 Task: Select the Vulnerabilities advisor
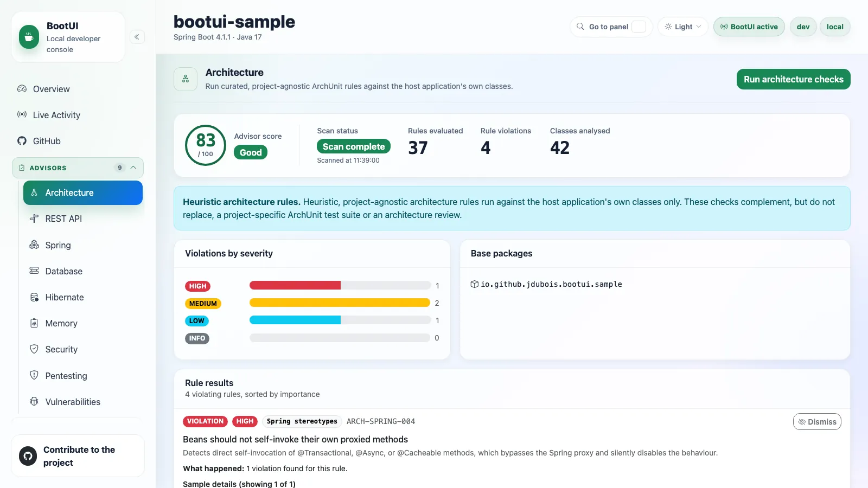pyautogui.click(x=83, y=402)
